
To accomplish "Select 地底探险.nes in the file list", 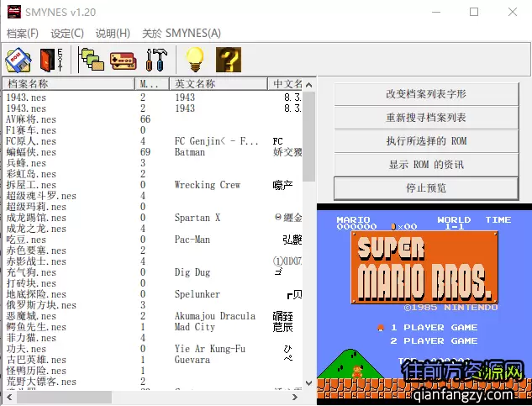I will coord(36,294).
